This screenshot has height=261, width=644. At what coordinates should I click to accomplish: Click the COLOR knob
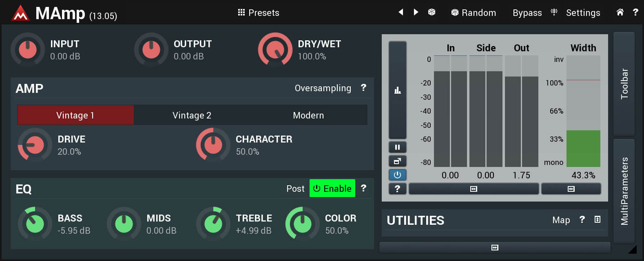302,224
